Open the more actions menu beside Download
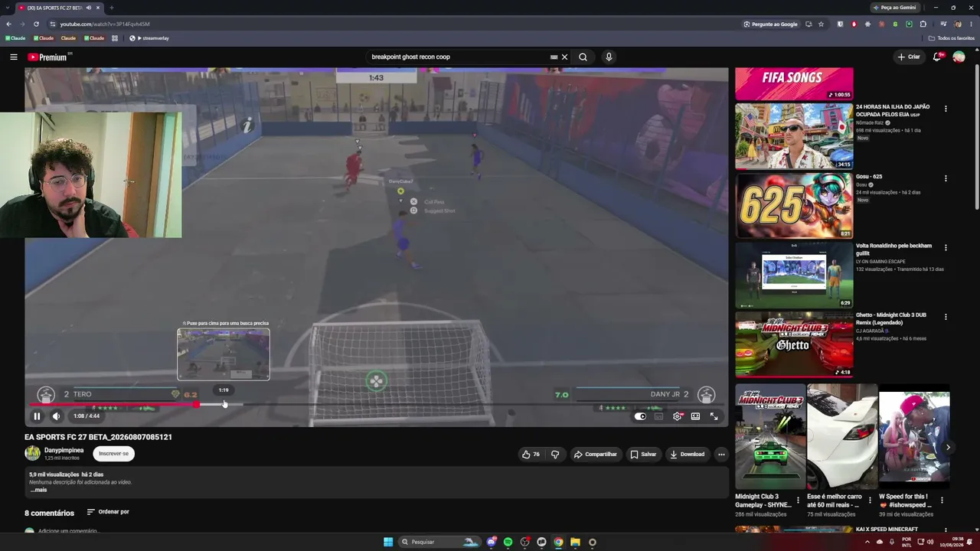980x551 pixels. tap(721, 454)
